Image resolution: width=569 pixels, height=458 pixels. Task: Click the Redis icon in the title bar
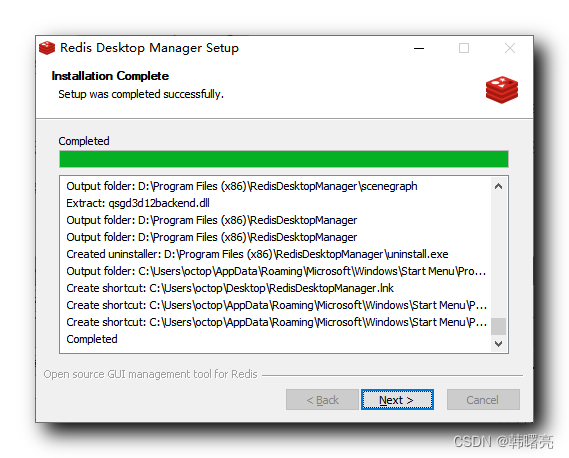[x=47, y=48]
